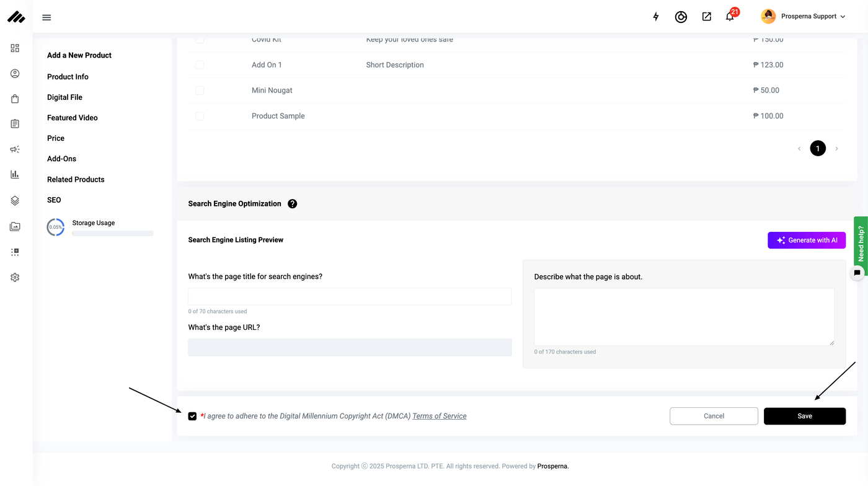This screenshot has width=868, height=486.
Task: Open the dashboard grid icon in sidebar
Action: coord(15,48)
